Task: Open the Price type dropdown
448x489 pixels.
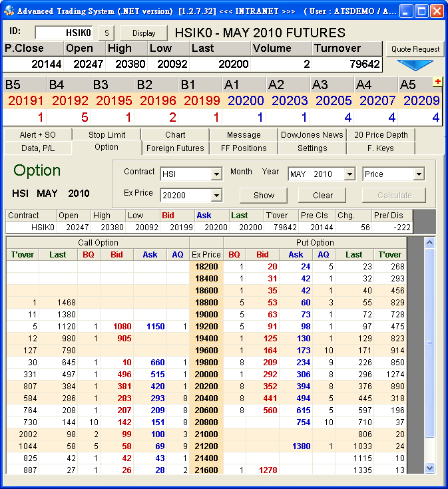Action: [x=419, y=174]
